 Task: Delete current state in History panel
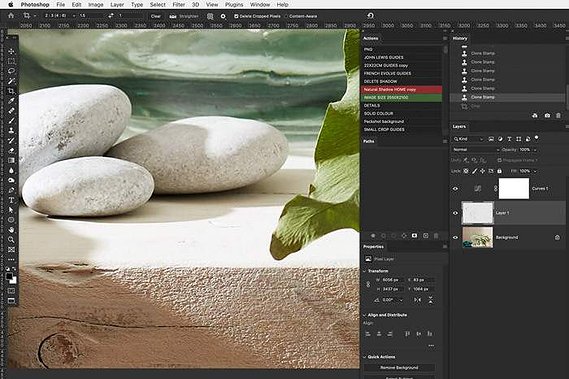click(x=558, y=115)
